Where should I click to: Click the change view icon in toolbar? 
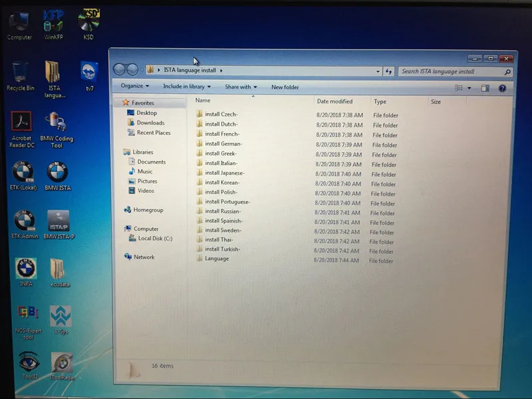tap(459, 88)
